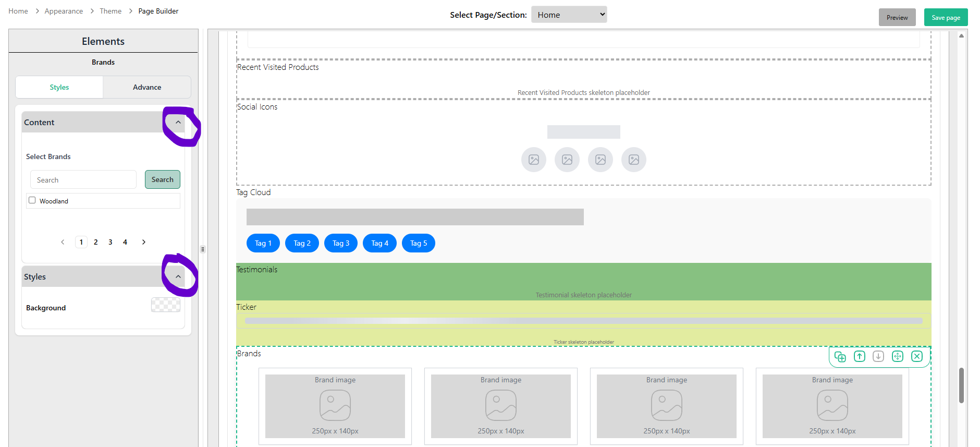Screen dimensions: 980x447
Task: Click the Save page button
Action: click(x=946, y=17)
